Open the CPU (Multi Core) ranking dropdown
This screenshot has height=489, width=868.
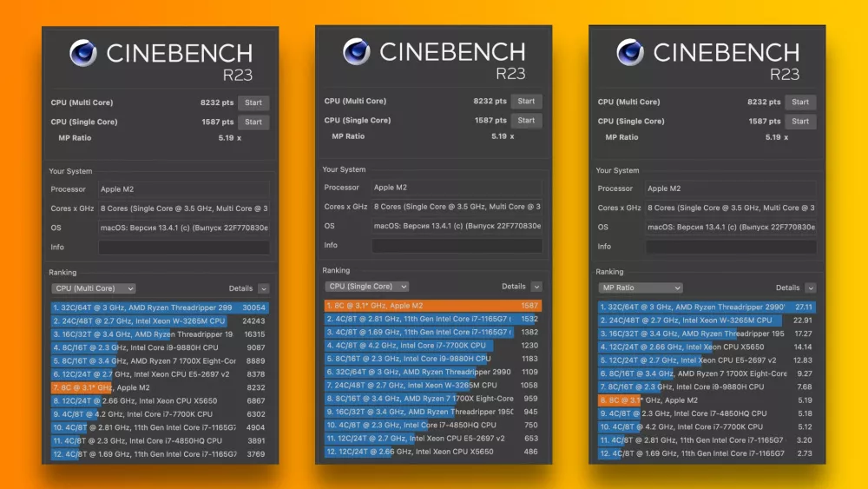pyautogui.click(x=94, y=288)
